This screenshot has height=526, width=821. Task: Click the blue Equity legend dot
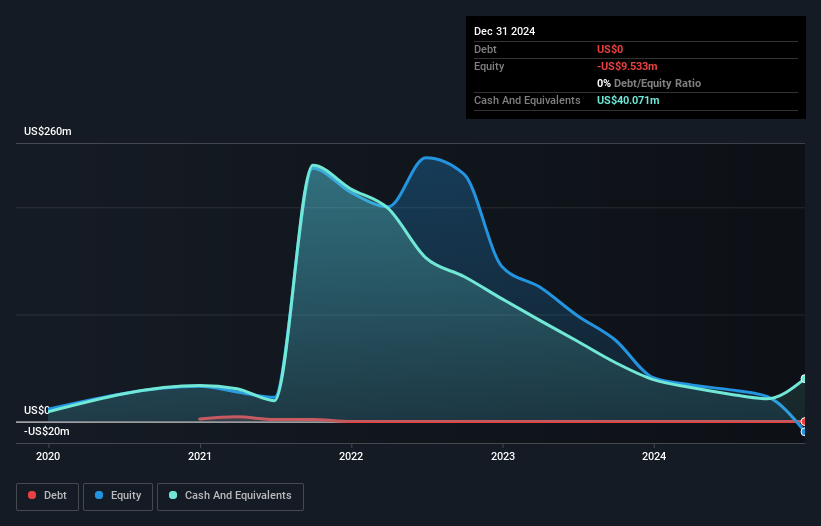99,495
